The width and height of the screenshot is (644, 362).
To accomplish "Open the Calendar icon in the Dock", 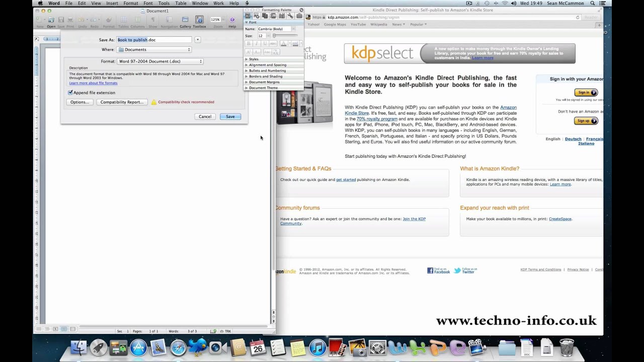I will point(258,347).
